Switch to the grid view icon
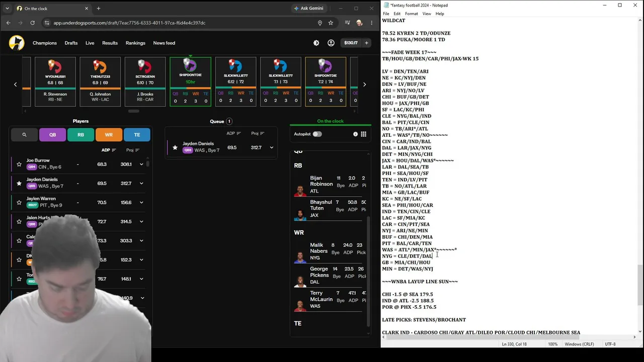This screenshot has height=362, width=644. coord(363,134)
